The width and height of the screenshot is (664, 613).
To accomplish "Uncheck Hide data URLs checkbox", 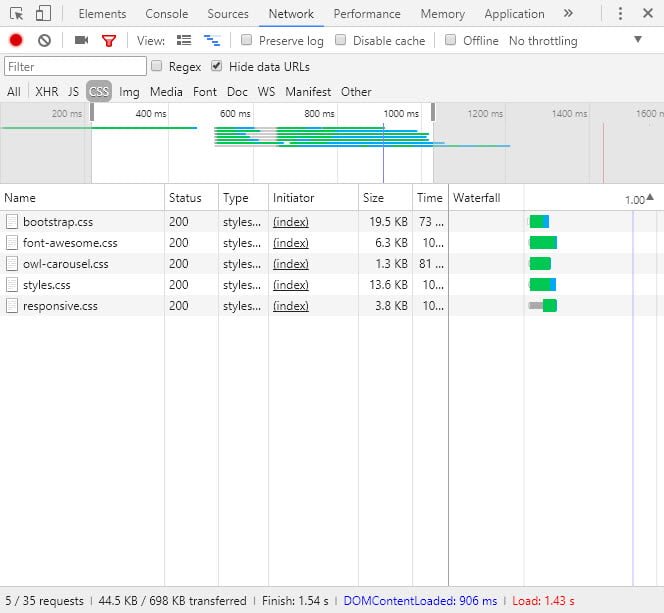I will tap(216, 67).
